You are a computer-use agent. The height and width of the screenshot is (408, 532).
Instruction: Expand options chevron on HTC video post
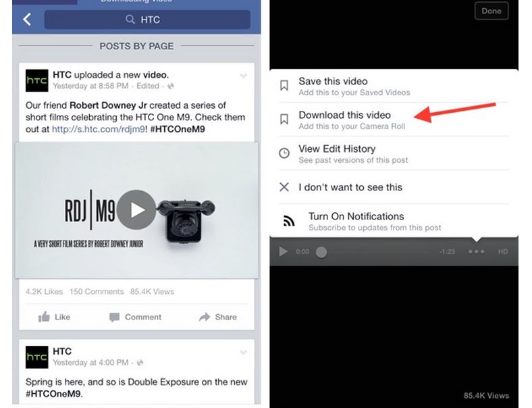tap(243, 76)
